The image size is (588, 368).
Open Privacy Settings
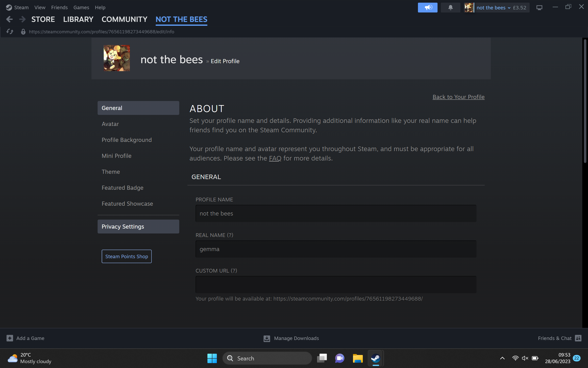[x=138, y=226]
